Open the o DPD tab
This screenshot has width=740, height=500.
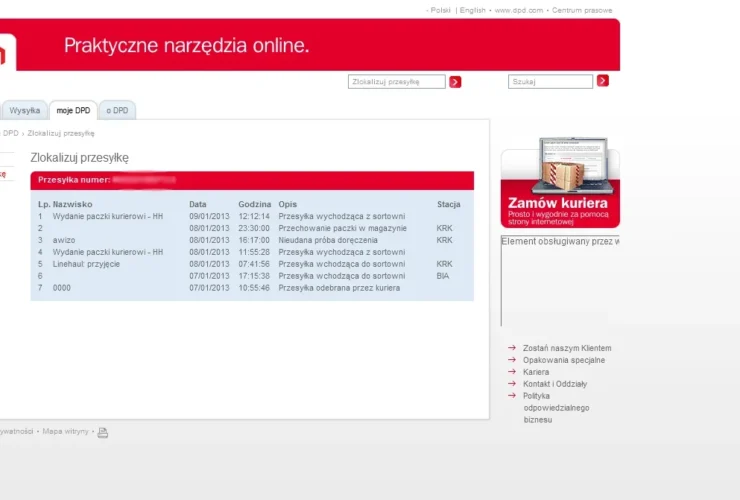tap(117, 110)
